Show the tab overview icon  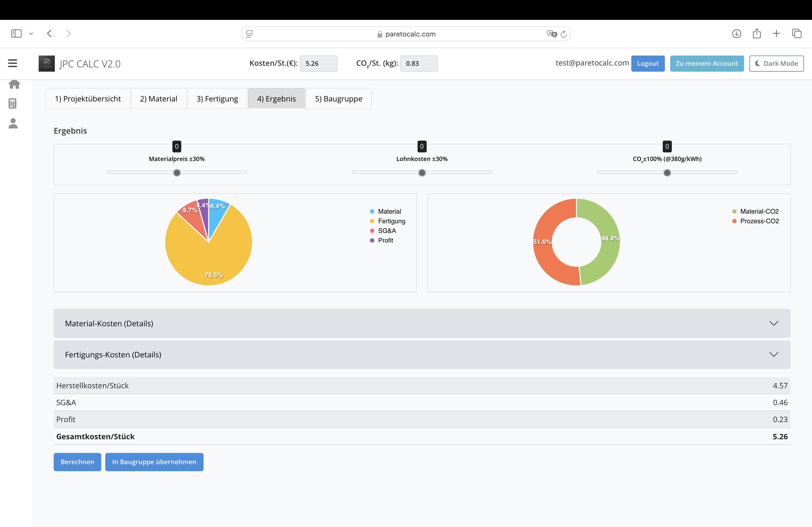point(797,33)
